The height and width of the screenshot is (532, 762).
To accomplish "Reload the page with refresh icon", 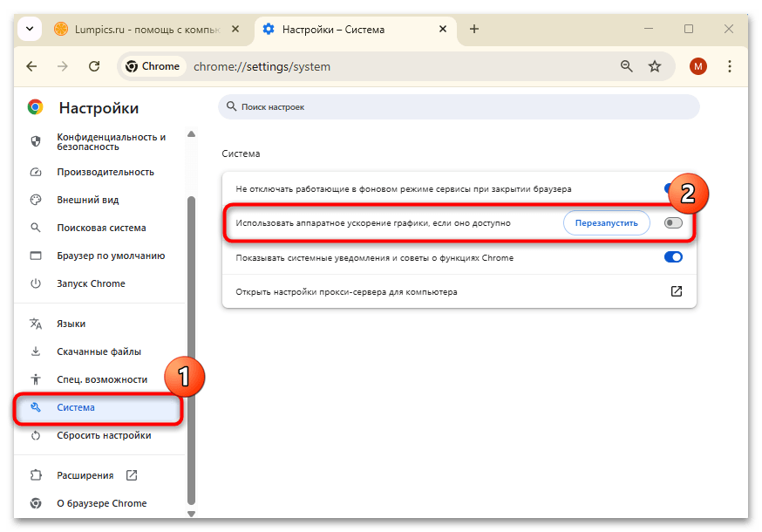I will [94, 66].
